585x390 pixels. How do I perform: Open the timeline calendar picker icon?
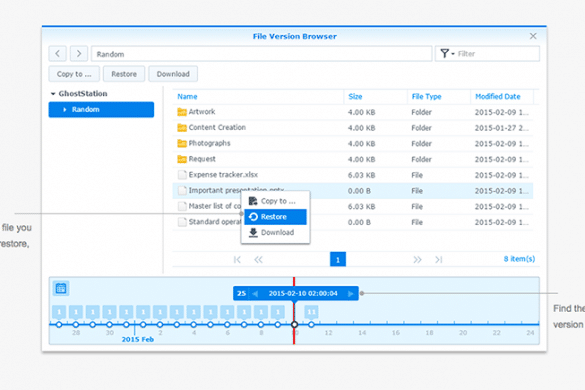(61, 288)
